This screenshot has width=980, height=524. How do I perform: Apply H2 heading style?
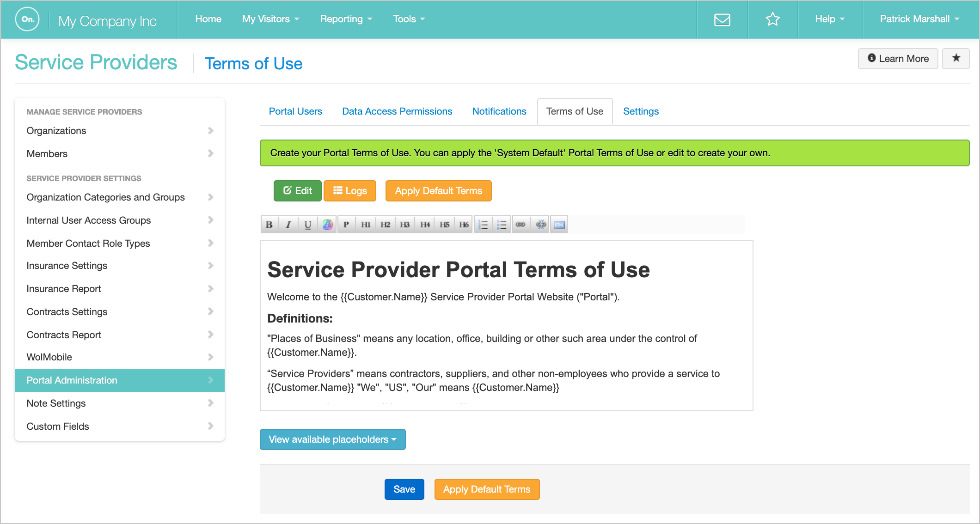tap(385, 225)
